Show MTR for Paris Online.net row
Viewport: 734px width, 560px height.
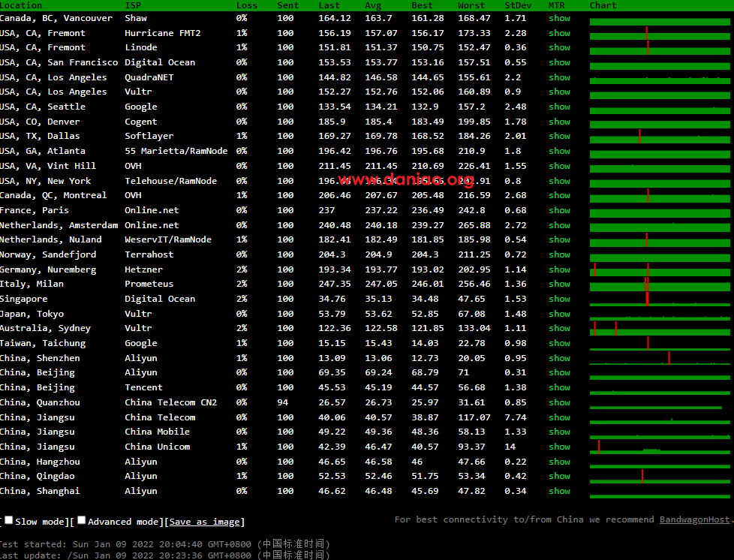pos(559,210)
